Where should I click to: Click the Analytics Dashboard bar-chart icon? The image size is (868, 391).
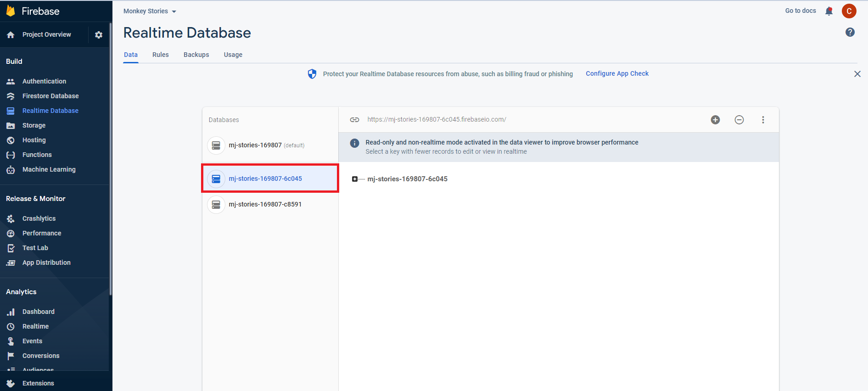click(11, 312)
